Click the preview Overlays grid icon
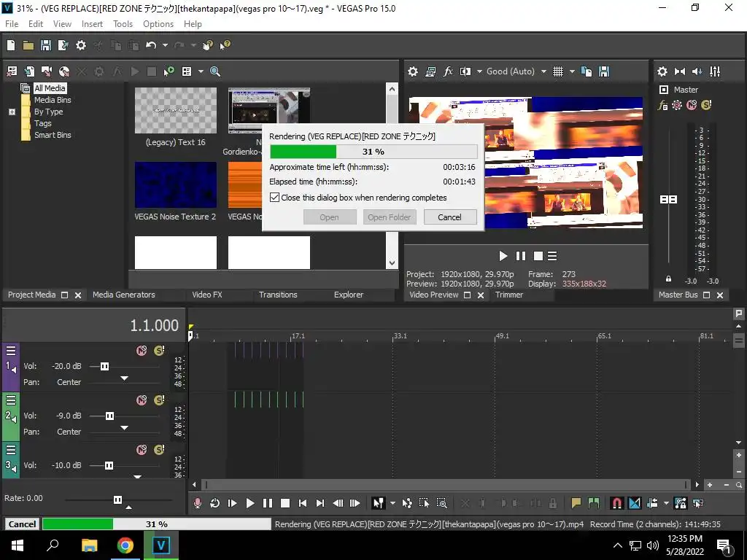 pyautogui.click(x=558, y=71)
